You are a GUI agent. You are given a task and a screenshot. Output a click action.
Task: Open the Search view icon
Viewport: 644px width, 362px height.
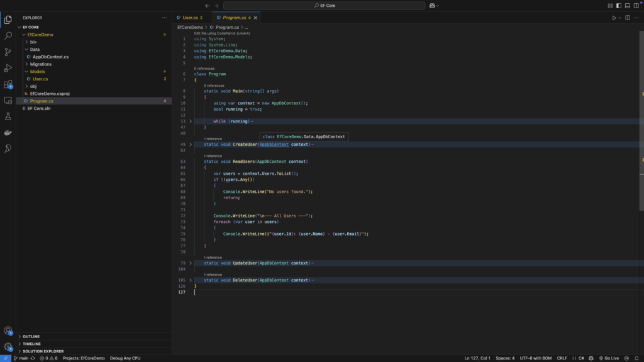coord(8,36)
